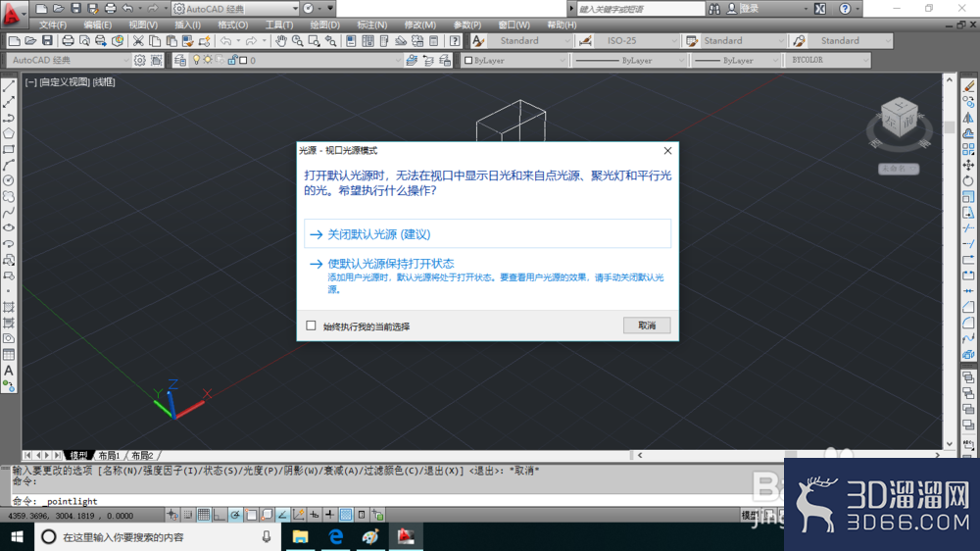Expand the ISO-25 dimension style dropdown
Viewport: 980px width, 551px height.
674,40
